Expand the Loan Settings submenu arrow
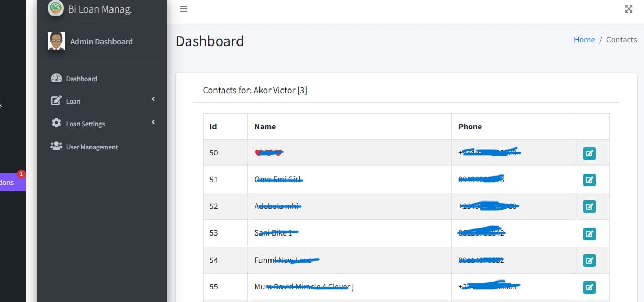644x302 pixels. pyautogui.click(x=153, y=122)
